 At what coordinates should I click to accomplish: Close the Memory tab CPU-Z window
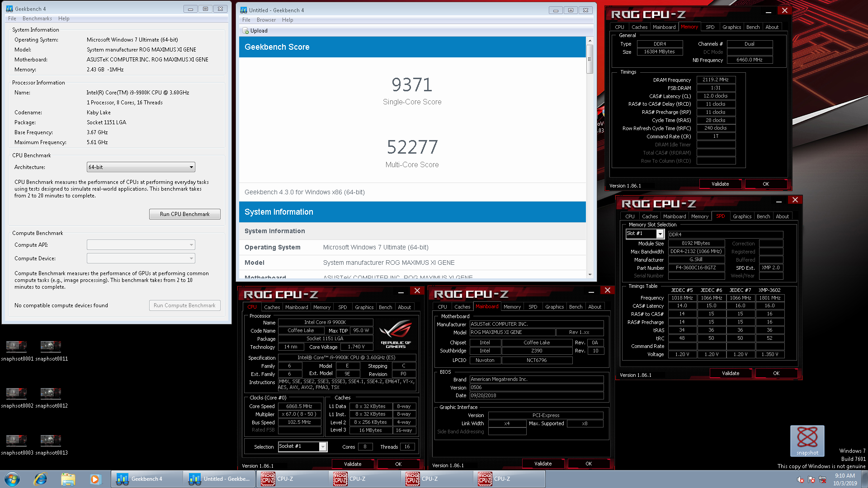coord(785,10)
